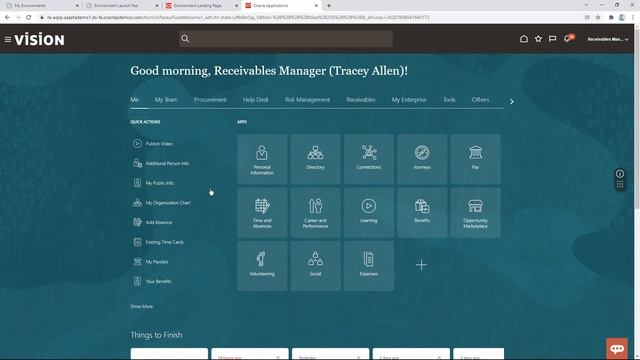Image resolution: width=640 pixels, height=360 pixels.
Task: Click the Add Absence quick action
Action: click(x=152, y=222)
